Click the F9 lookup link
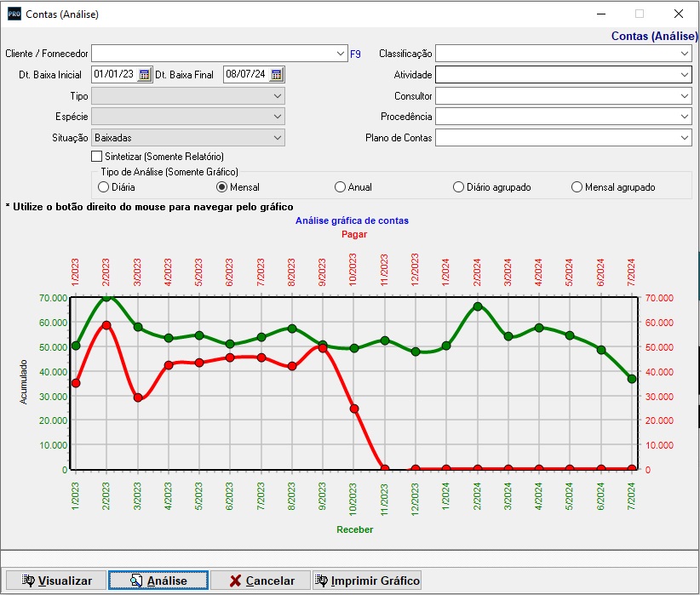Screen dimensions: 700x595 click(355, 54)
